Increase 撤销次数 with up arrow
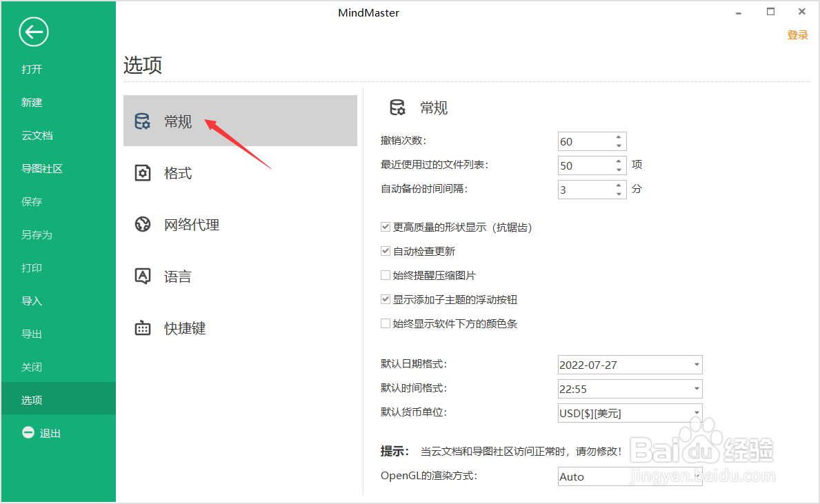This screenshot has height=504, width=820. pos(619,137)
